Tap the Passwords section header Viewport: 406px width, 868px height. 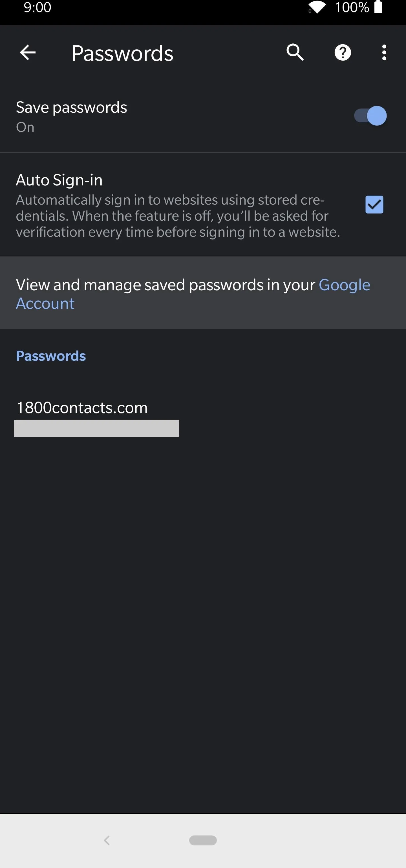(x=51, y=356)
